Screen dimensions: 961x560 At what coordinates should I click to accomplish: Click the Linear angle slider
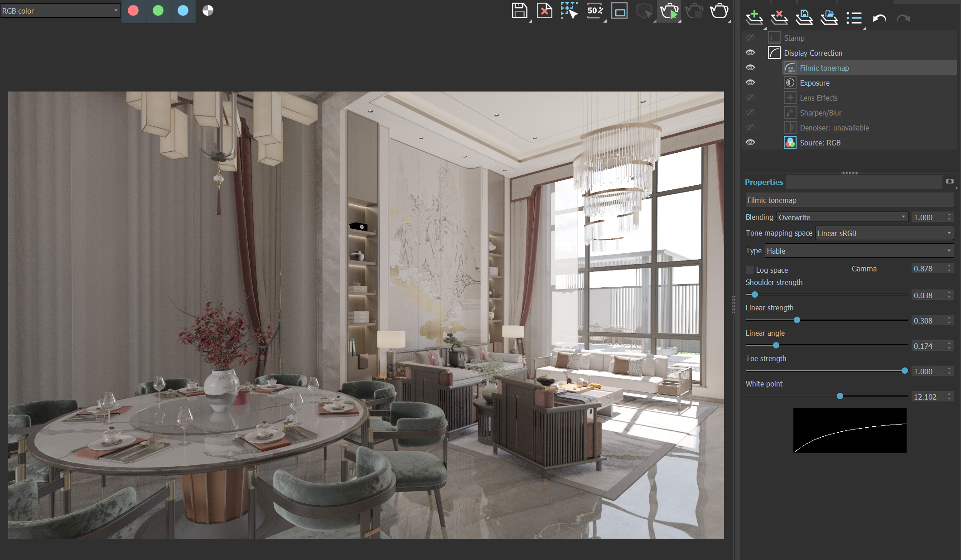827,346
